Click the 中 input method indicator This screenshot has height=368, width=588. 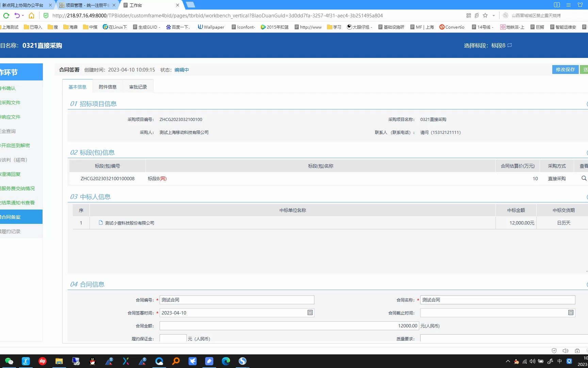(559, 361)
